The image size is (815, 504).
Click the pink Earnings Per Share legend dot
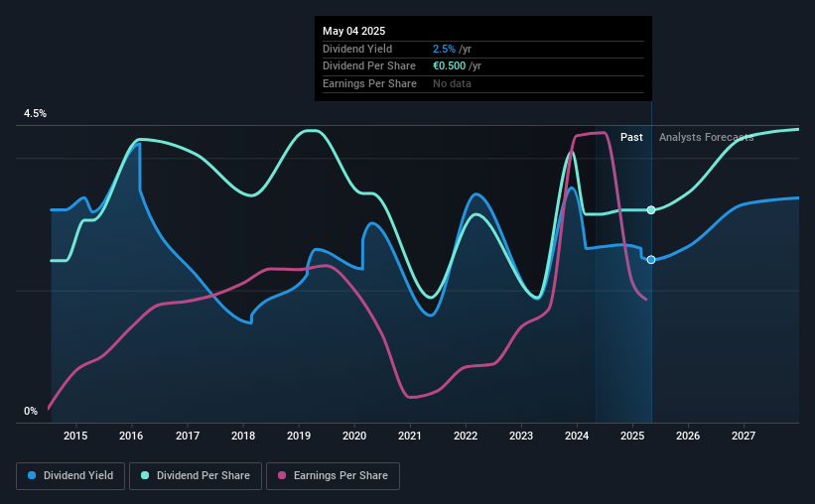click(x=282, y=475)
